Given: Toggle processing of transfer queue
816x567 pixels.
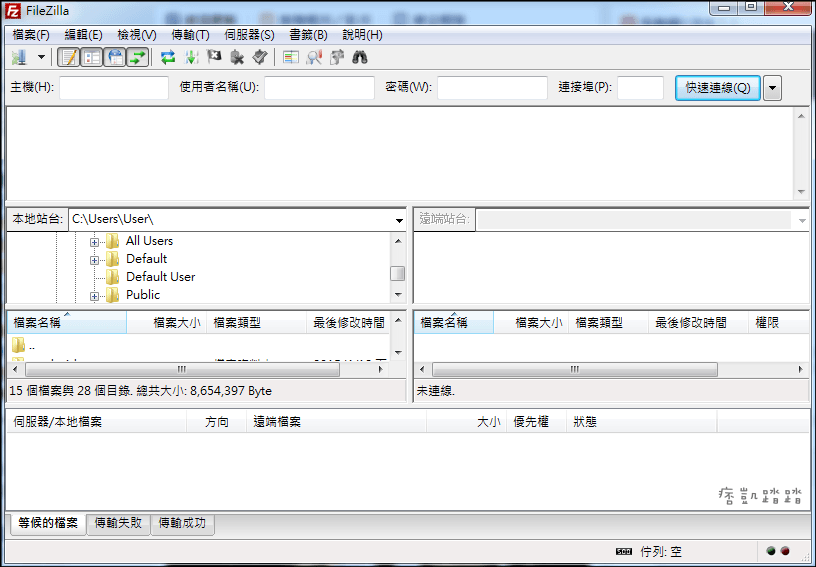Looking at the screenshot, I should [x=192, y=57].
